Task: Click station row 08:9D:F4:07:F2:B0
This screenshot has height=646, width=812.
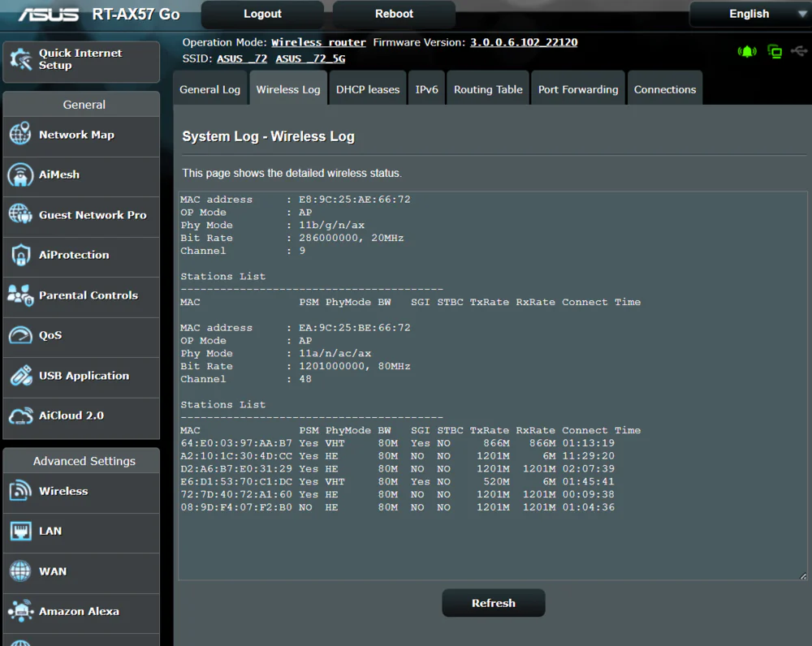Action: (x=398, y=507)
